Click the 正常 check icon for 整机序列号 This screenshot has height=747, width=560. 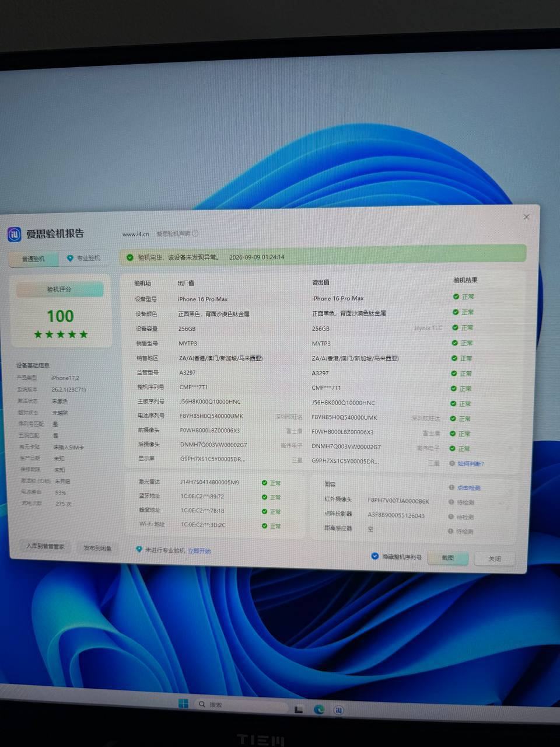point(453,388)
